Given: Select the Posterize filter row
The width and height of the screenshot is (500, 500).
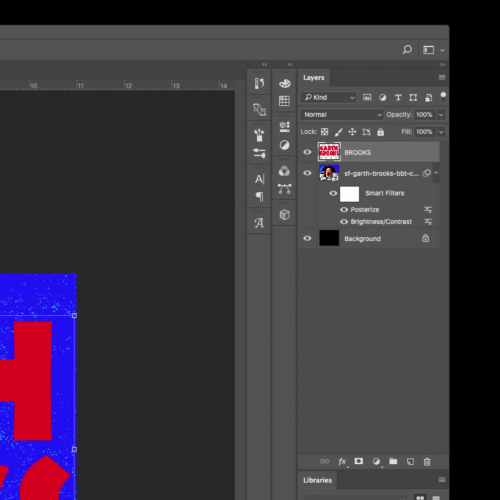Looking at the screenshot, I should tap(378, 210).
